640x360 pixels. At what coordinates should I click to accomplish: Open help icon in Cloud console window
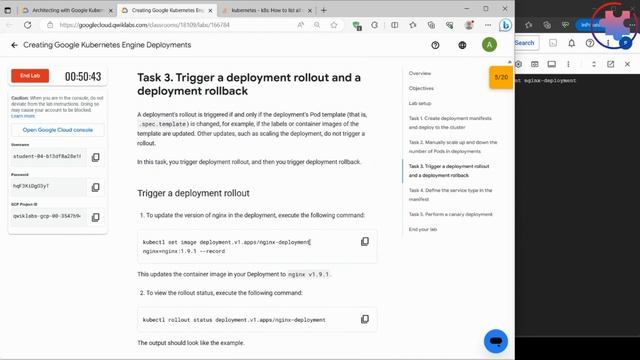click(x=590, y=43)
